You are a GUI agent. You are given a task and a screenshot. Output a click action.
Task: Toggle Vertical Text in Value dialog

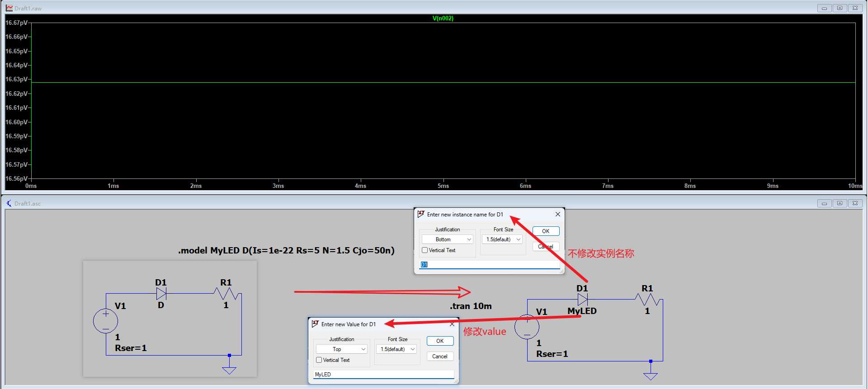pyautogui.click(x=319, y=360)
